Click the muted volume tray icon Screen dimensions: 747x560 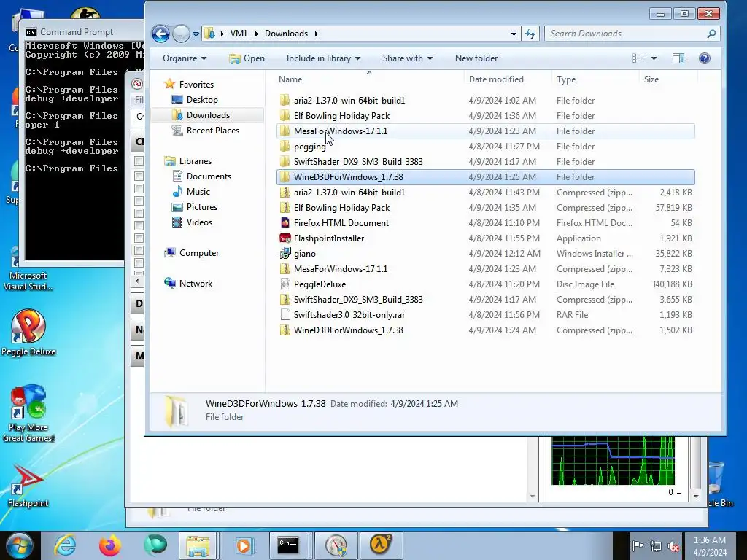coord(673,546)
